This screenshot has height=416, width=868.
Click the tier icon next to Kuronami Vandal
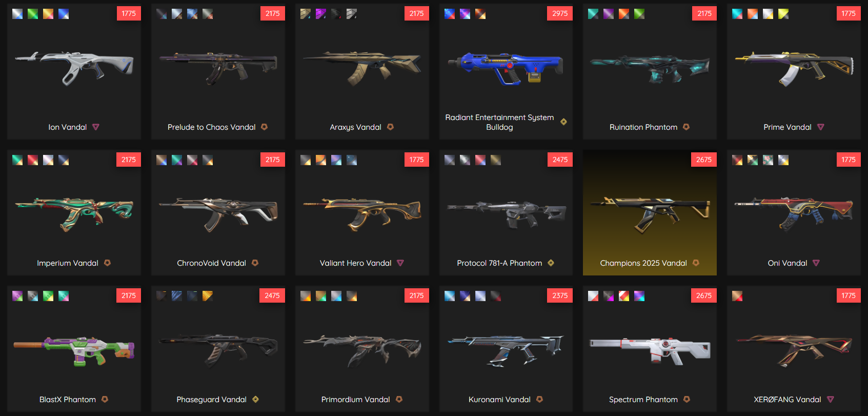pos(539,399)
